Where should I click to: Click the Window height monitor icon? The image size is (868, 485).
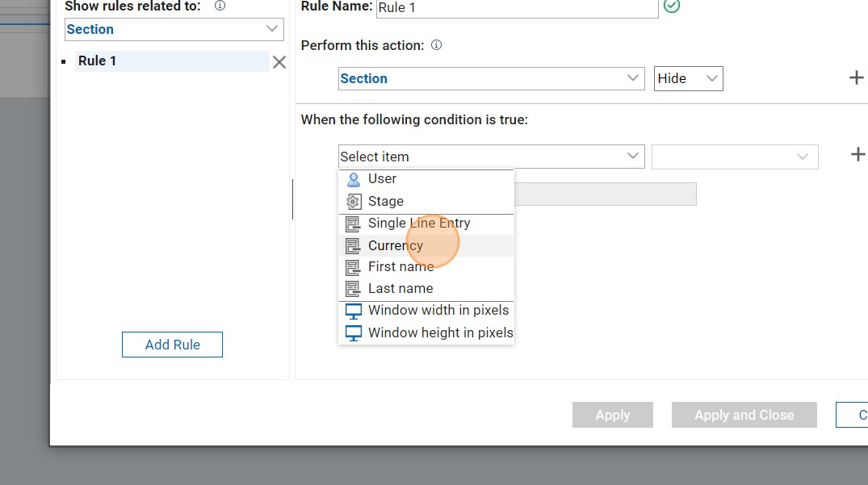353,332
